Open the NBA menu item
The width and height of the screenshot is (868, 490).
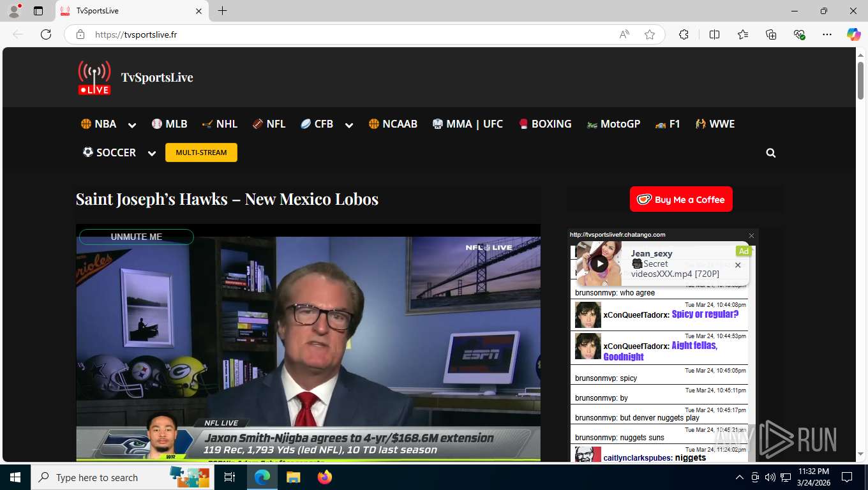98,124
